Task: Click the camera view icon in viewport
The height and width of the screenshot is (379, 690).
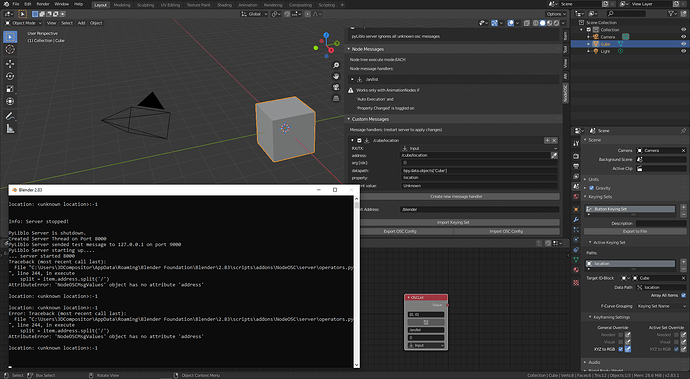Action: point(336,87)
